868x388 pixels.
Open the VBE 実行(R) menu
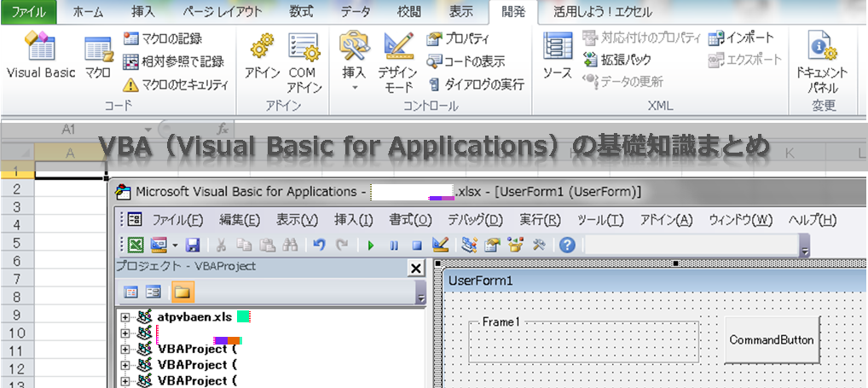coord(541,220)
